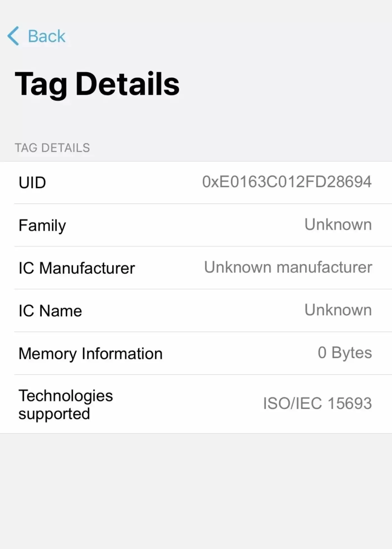Tap the Memory Information row label
The image size is (392, 549).
tap(90, 354)
